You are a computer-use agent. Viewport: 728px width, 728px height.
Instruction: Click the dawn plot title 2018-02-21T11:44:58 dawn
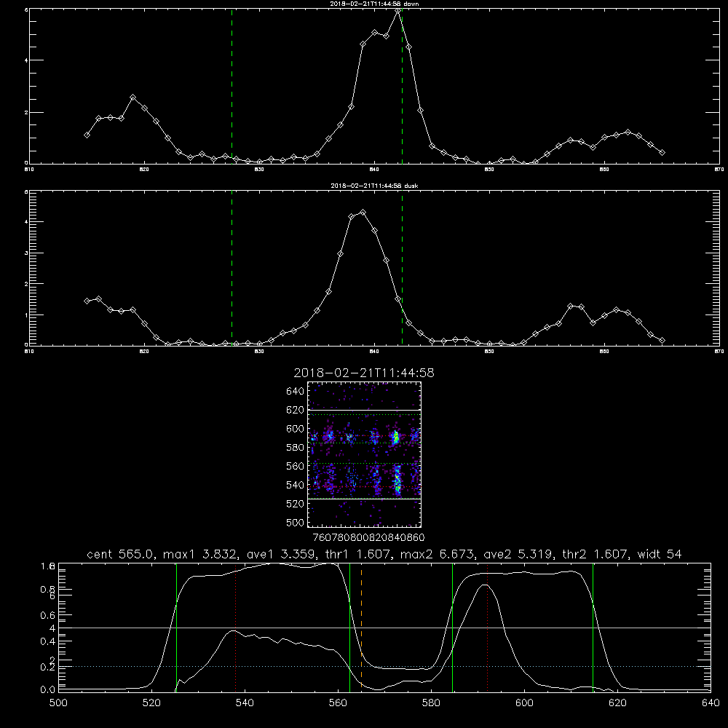374,4
